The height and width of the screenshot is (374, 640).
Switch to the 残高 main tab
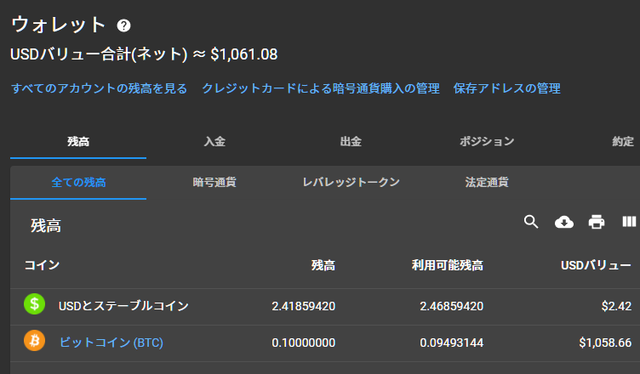[78, 142]
